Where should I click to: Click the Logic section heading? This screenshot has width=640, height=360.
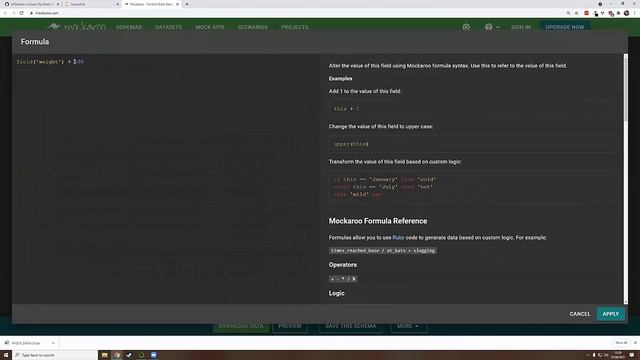pyautogui.click(x=336, y=293)
